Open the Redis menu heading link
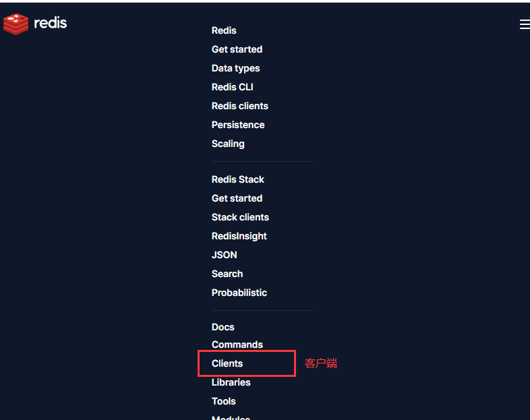The image size is (530, 420). [224, 30]
